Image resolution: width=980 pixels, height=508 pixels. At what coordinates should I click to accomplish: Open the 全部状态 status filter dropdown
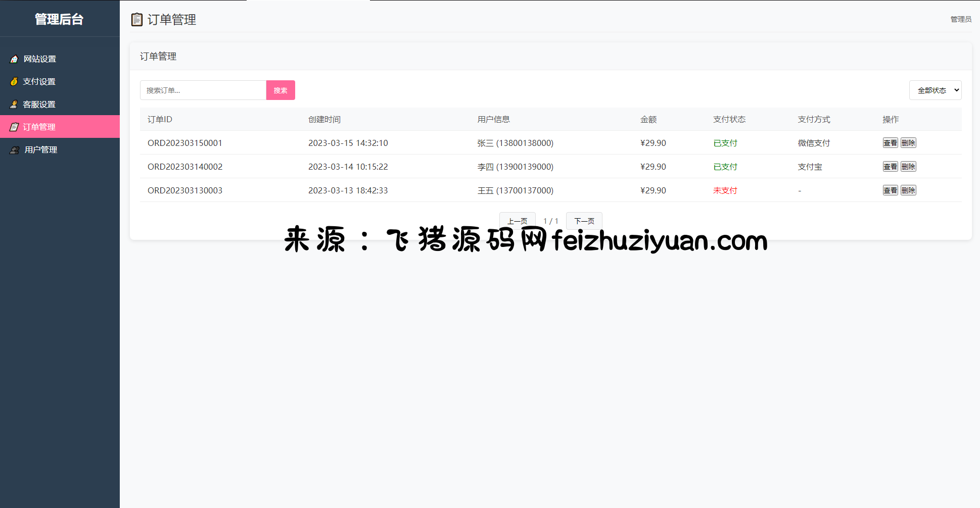(935, 90)
